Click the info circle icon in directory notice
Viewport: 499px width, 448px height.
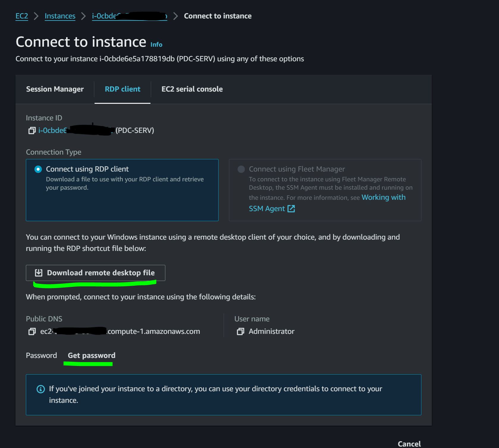(x=40, y=389)
